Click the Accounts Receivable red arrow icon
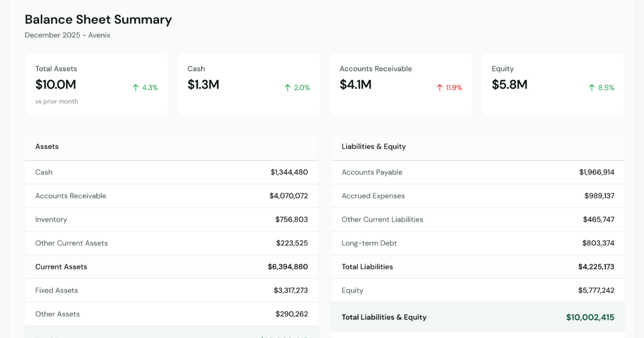This screenshot has width=644, height=338. click(440, 87)
